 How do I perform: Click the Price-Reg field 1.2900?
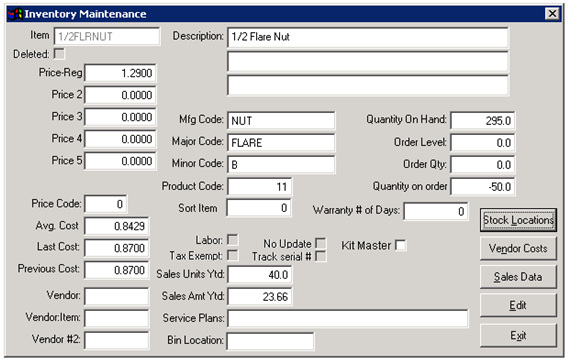(x=120, y=73)
